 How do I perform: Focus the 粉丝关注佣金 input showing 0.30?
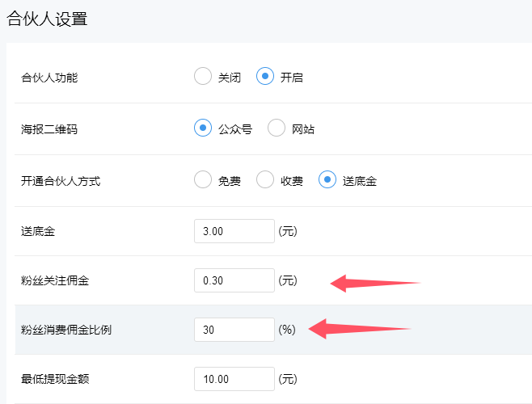[234, 280]
